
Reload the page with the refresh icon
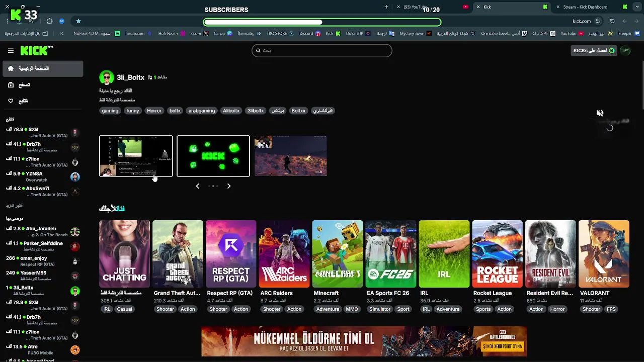point(612,21)
